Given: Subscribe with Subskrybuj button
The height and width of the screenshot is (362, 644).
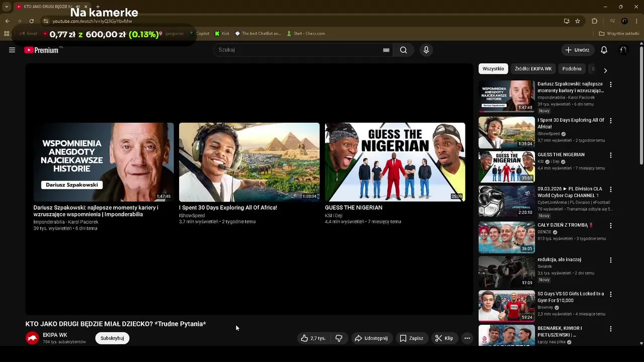Looking at the screenshot, I should click(x=112, y=338).
